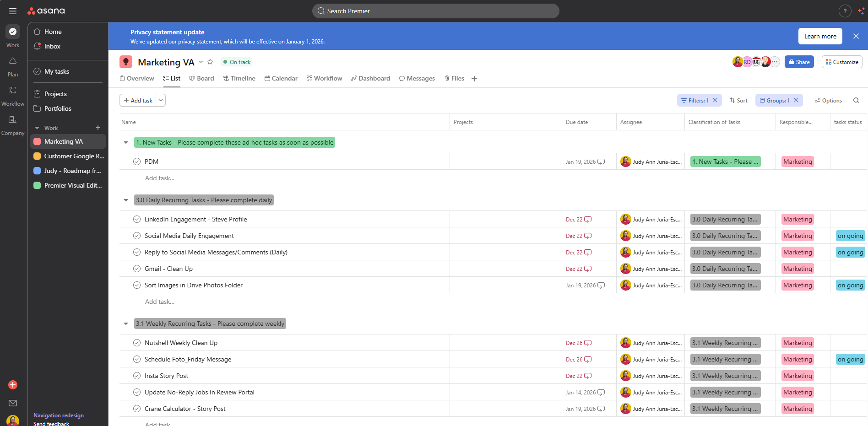Collapse the Work section in sidebar
Viewport: 868px width, 426px height.
pyautogui.click(x=37, y=128)
